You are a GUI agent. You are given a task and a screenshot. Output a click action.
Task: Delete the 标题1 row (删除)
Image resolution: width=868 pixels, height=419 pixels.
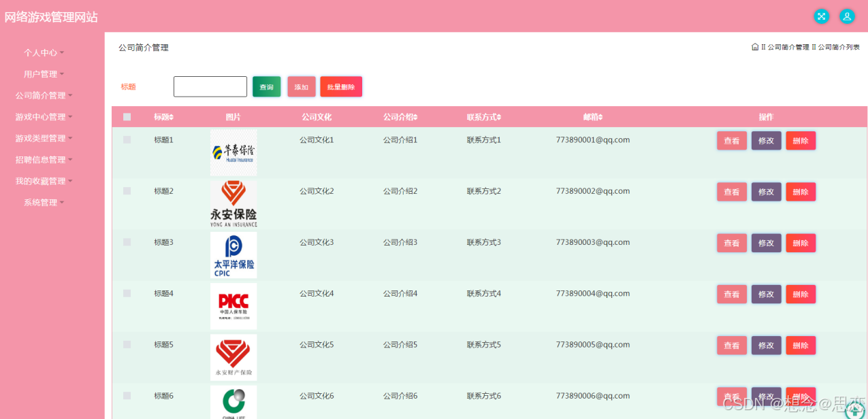[801, 141]
